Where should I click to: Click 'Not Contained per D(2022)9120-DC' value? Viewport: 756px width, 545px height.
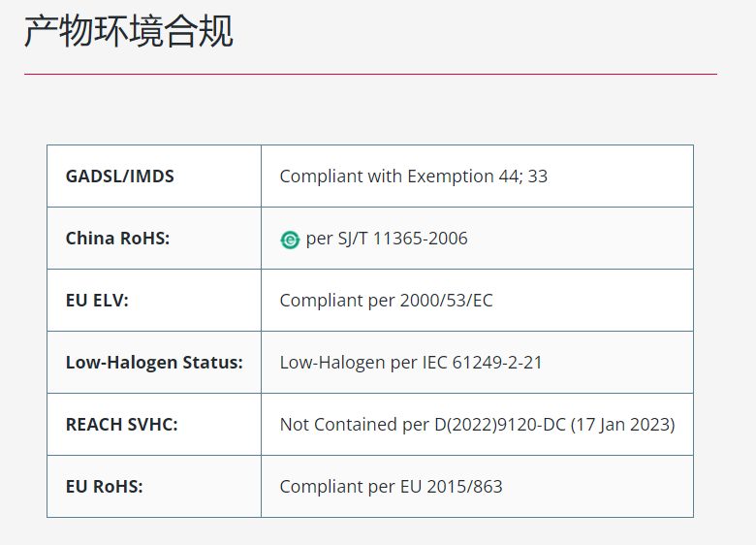tap(423, 425)
